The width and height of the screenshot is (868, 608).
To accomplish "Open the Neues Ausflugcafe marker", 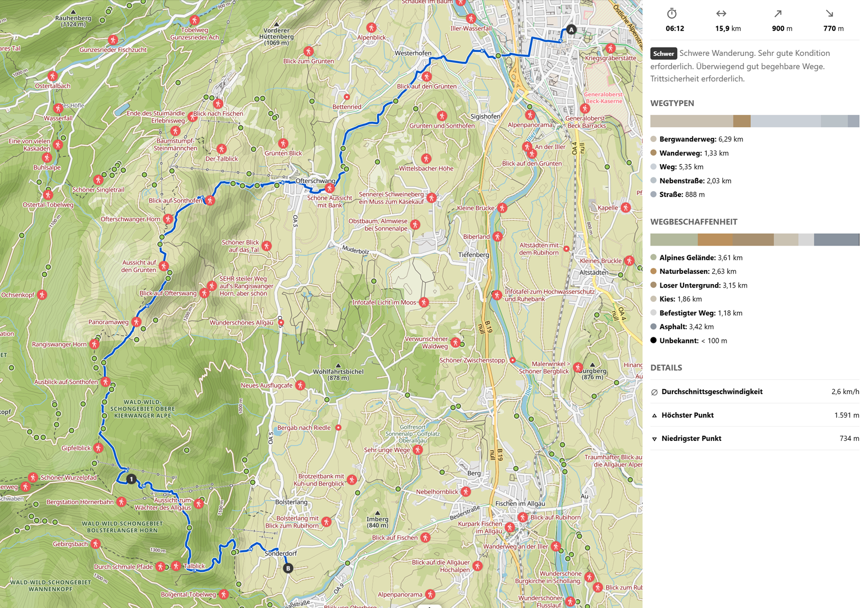I will pos(300,386).
